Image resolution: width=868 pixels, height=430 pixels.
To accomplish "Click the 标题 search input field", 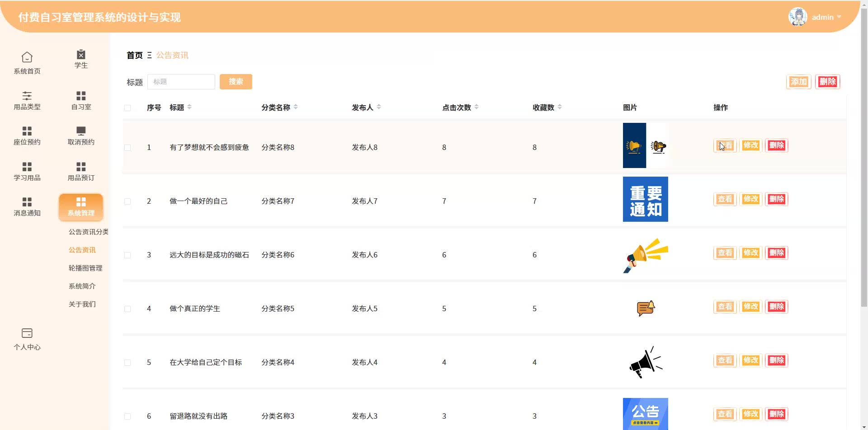I will tap(181, 82).
